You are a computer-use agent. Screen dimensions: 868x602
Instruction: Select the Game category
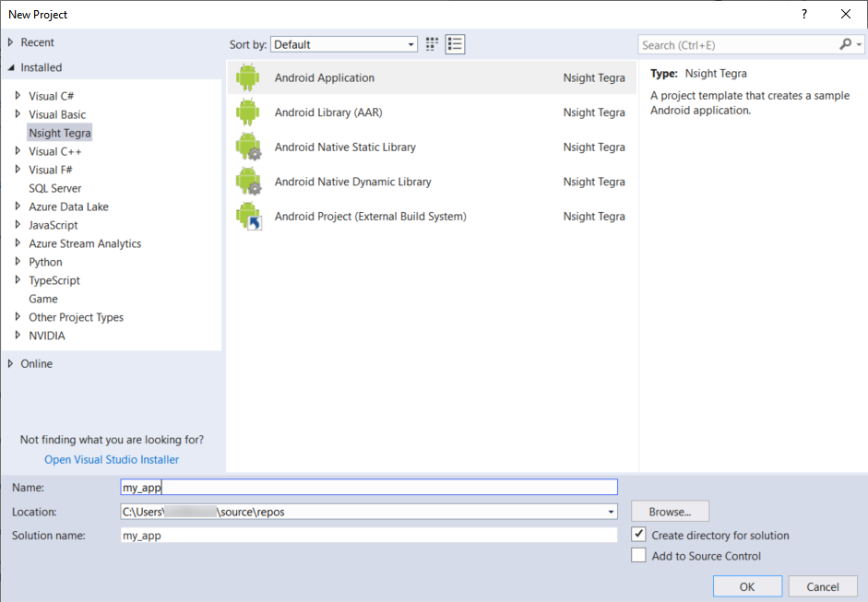coord(43,299)
